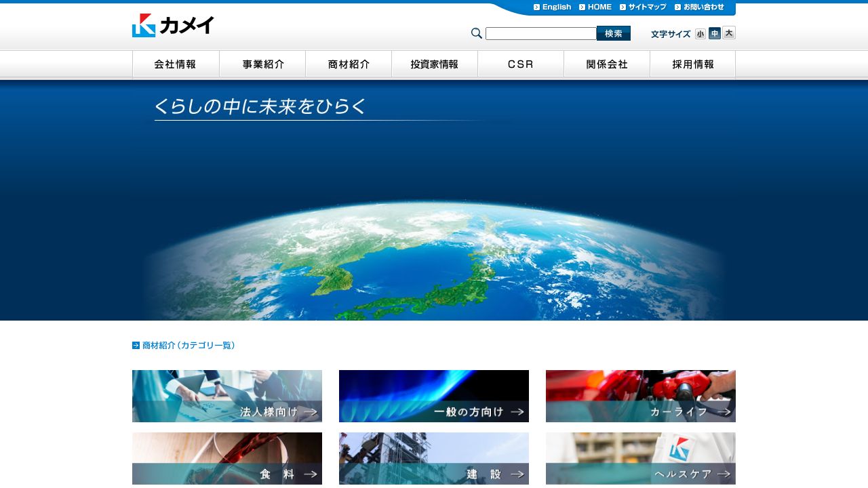Open the お問い合わせ contact link

703,7
